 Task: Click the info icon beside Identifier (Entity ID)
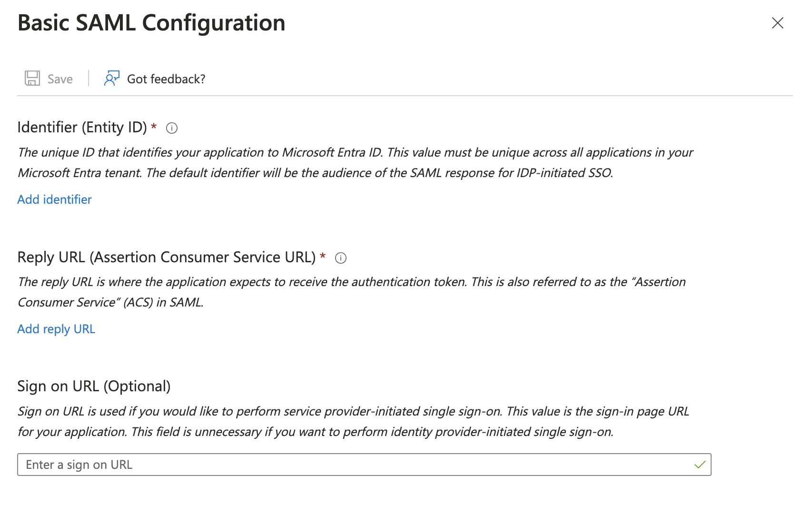coord(172,128)
